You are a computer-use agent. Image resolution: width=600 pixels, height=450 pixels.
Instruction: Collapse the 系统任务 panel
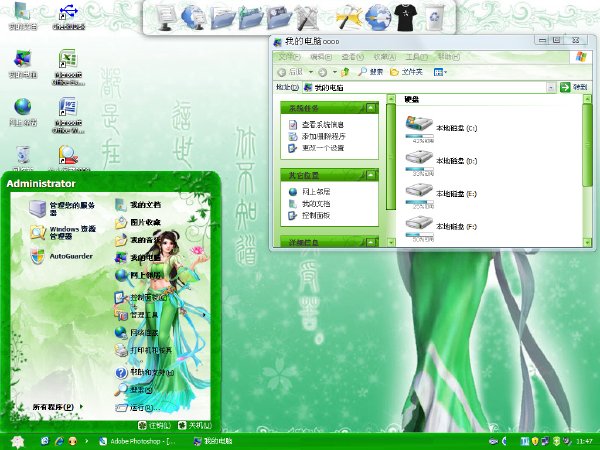click(371, 108)
